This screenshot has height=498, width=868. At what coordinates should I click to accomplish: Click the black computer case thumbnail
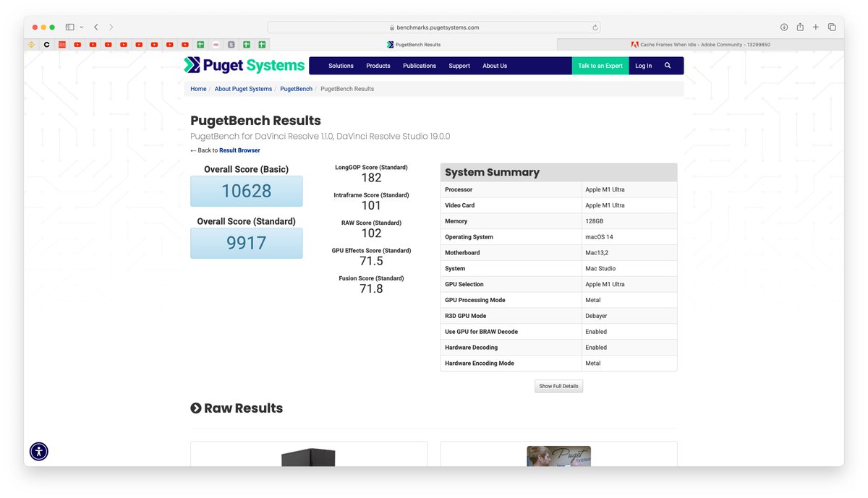308,457
